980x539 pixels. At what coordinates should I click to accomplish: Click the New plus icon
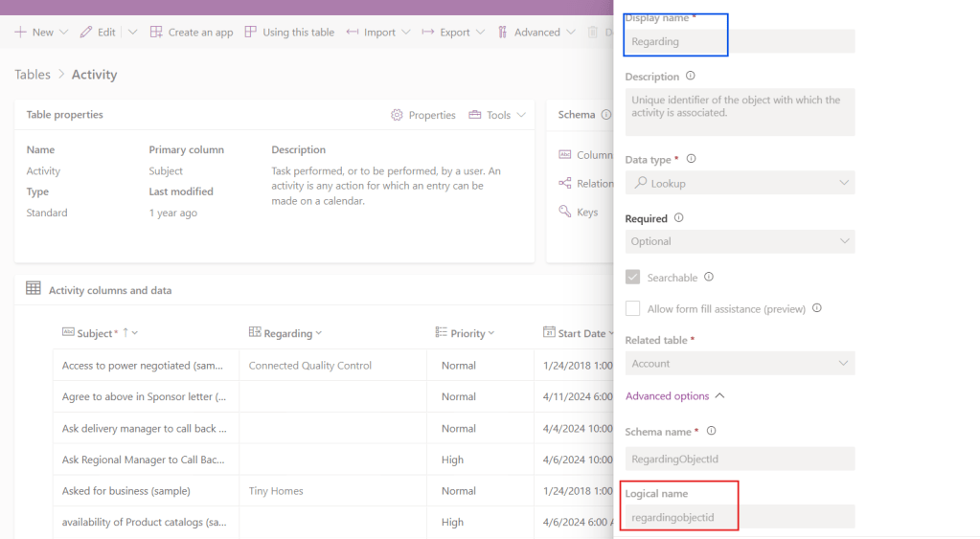click(21, 32)
